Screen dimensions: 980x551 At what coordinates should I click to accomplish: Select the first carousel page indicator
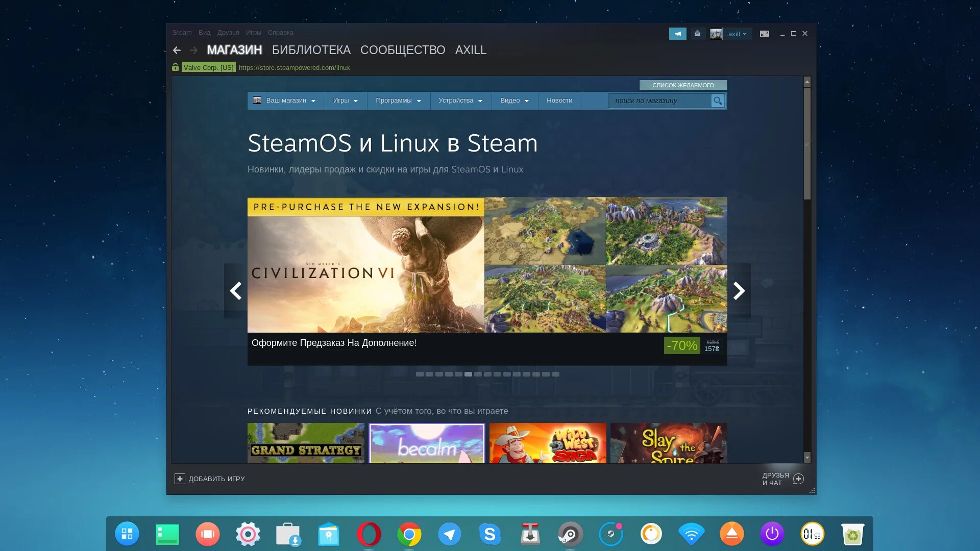420,374
